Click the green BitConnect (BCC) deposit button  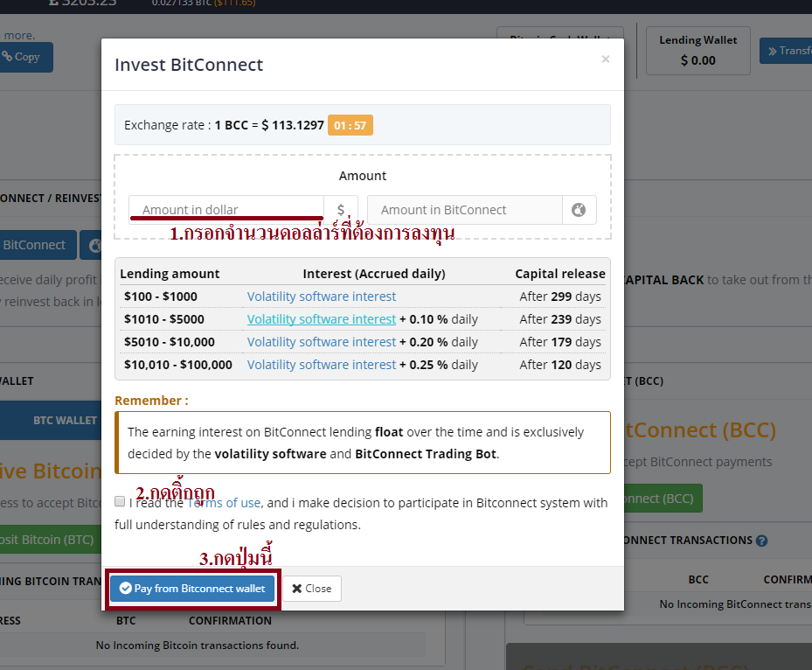pos(663,499)
